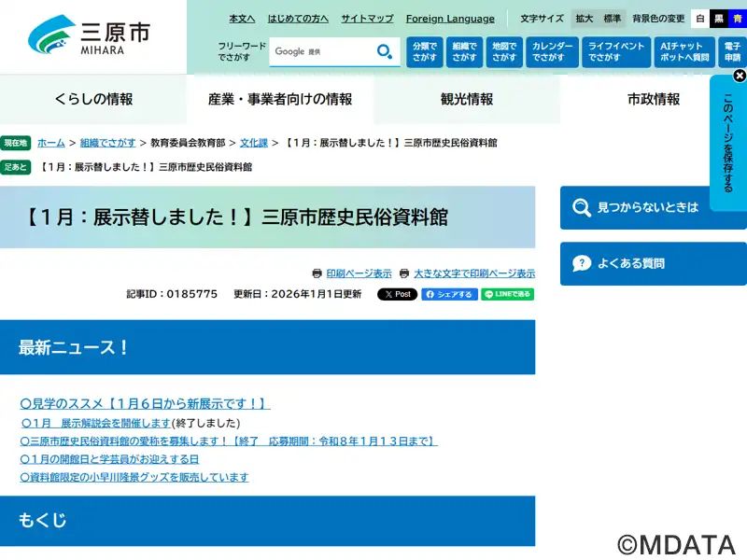This screenshot has width=747, height=560.
Task: Close the save-this-page side panel
Action: pos(740,76)
